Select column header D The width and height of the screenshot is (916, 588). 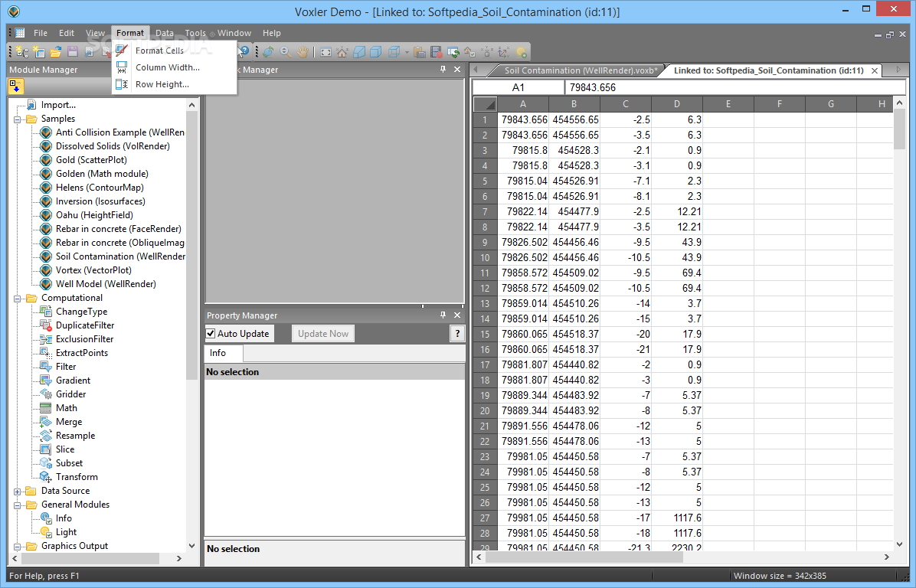point(676,104)
